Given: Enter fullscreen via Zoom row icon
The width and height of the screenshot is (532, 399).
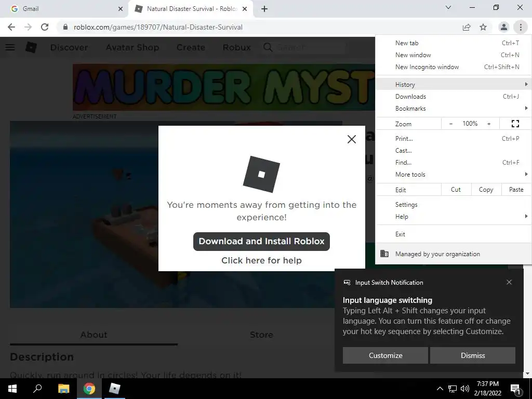Looking at the screenshot, I should [515, 124].
